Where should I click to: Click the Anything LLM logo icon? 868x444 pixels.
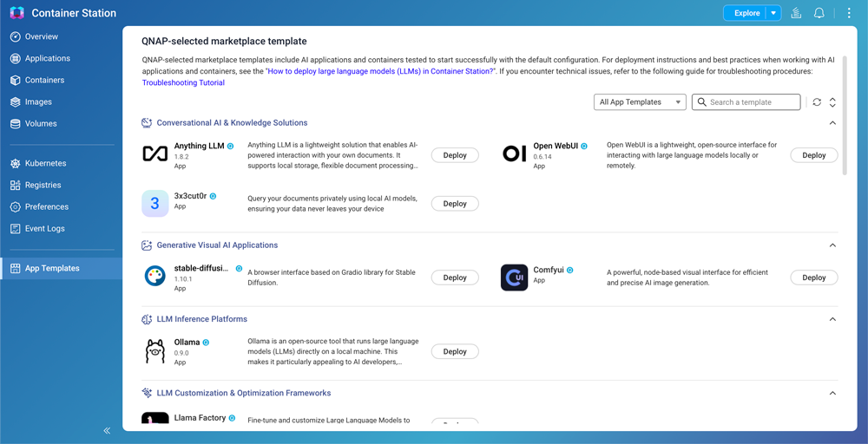tap(155, 154)
